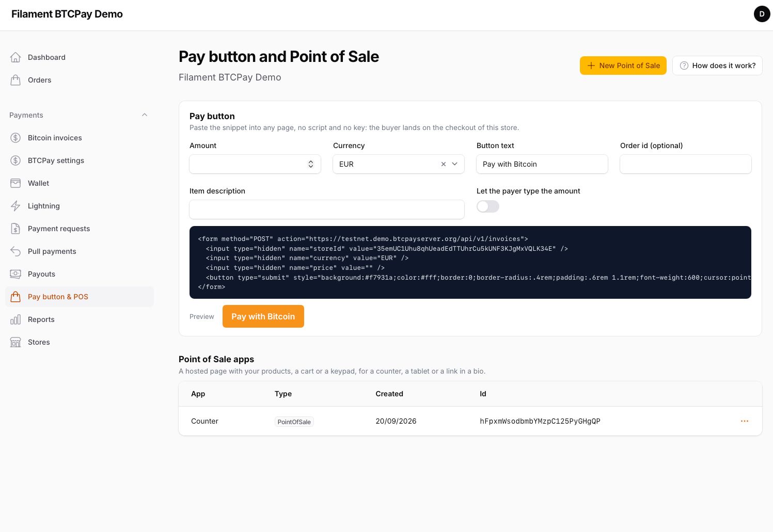Screen dimensions: 773x532
Task: Open the Wallet page
Action: pos(80,183)
